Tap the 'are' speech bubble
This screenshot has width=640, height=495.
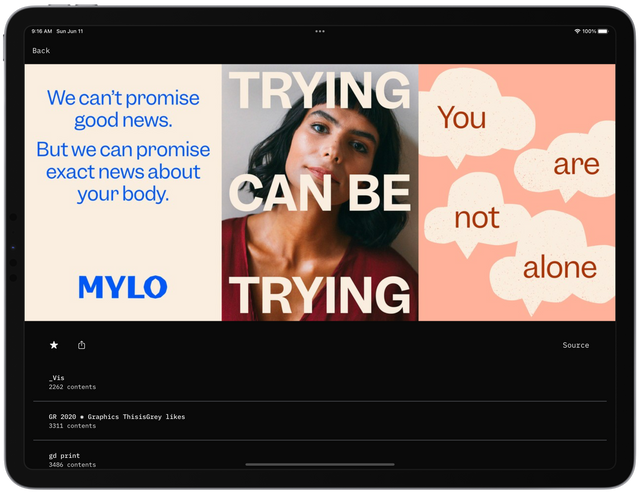click(576, 164)
